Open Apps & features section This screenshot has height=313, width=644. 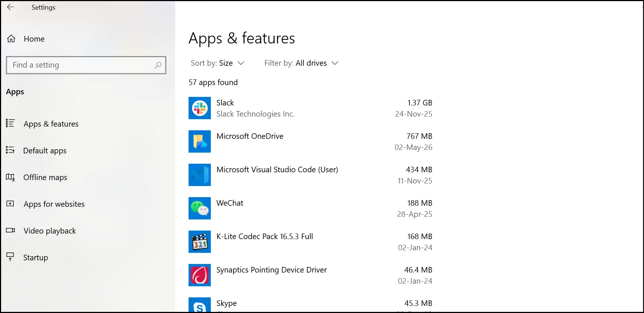pos(51,124)
